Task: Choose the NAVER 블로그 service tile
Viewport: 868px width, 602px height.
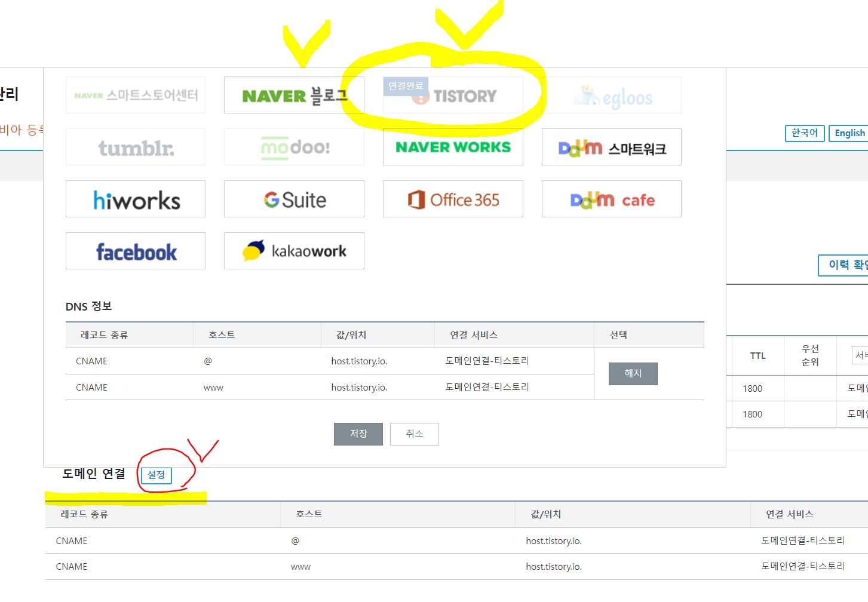Action: click(294, 95)
